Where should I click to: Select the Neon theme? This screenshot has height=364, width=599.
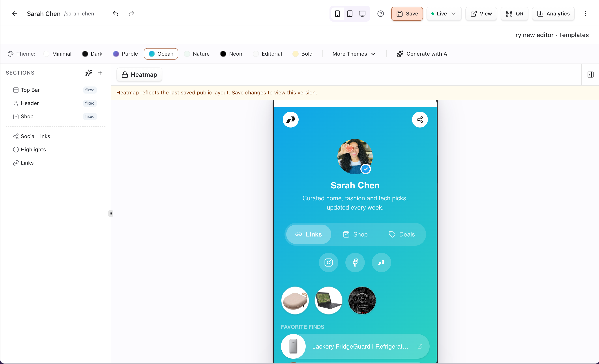pyautogui.click(x=231, y=54)
